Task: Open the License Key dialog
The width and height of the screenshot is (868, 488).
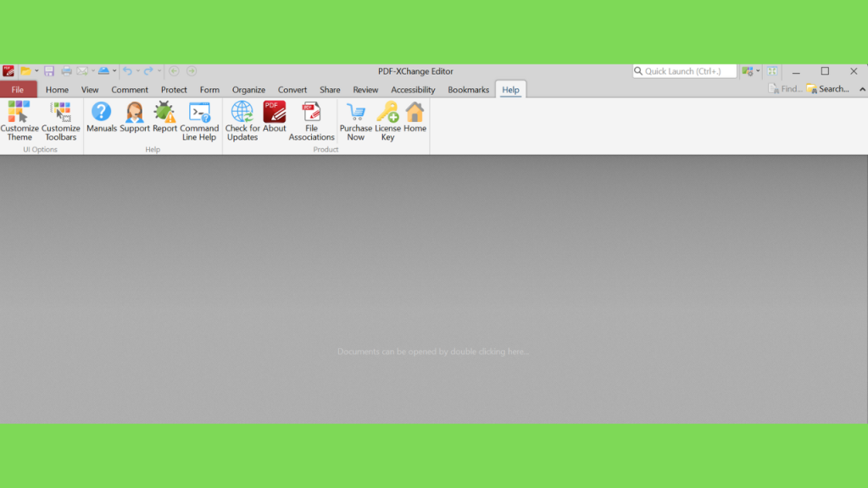Action: point(387,120)
